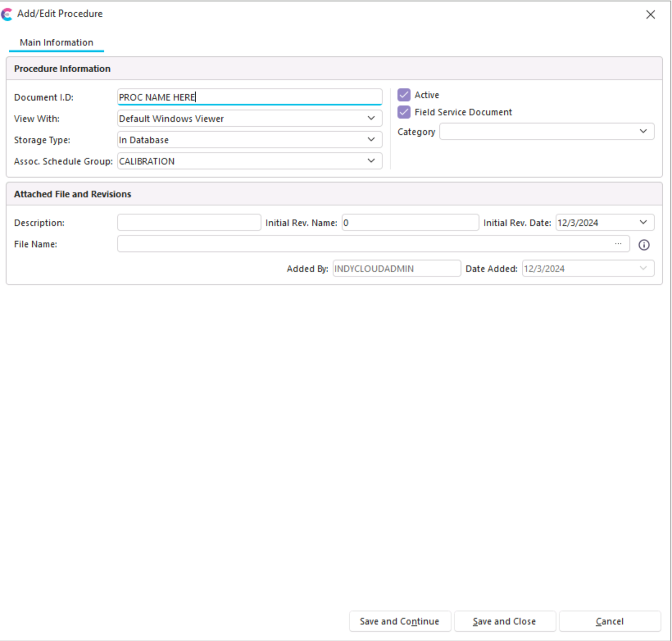Close the Add/Edit Procedure window
The image size is (672, 641).
pyautogui.click(x=650, y=15)
